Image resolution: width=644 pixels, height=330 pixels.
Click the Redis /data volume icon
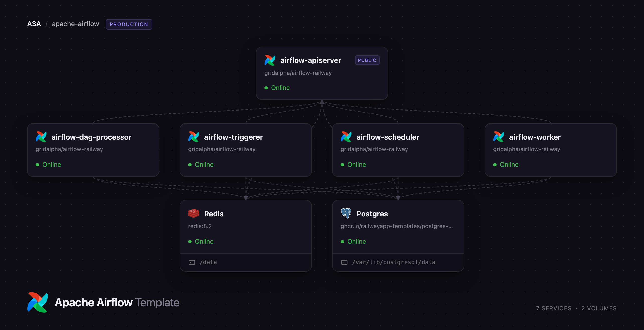(x=192, y=262)
